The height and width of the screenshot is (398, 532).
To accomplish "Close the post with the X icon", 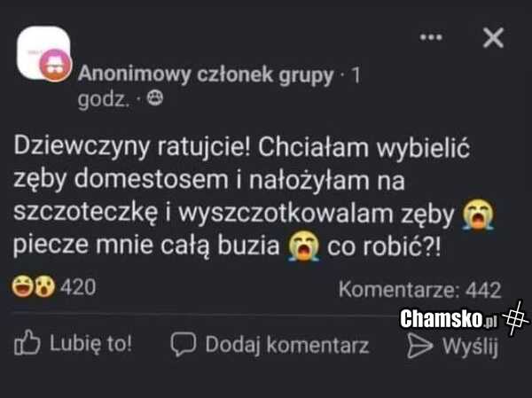I will [x=493, y=37].
